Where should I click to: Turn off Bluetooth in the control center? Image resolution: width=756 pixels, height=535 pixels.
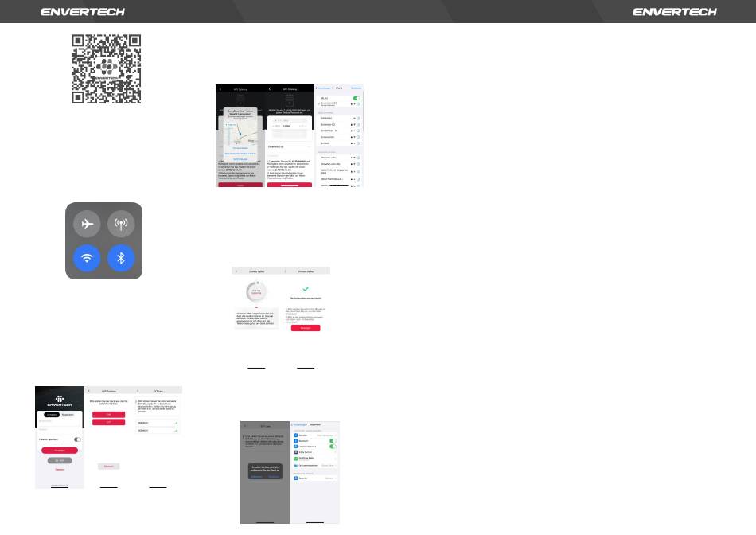pyautogui.click(x=121, y=258)
